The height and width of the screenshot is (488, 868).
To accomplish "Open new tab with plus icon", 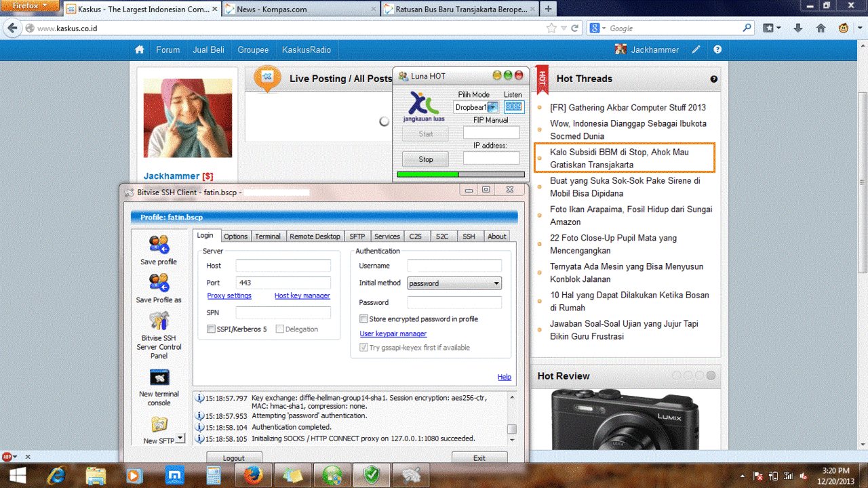I will click(x=548, y=9).
